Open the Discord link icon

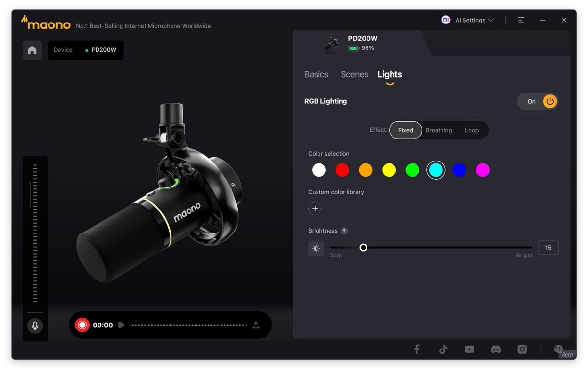tap(496, 349)
